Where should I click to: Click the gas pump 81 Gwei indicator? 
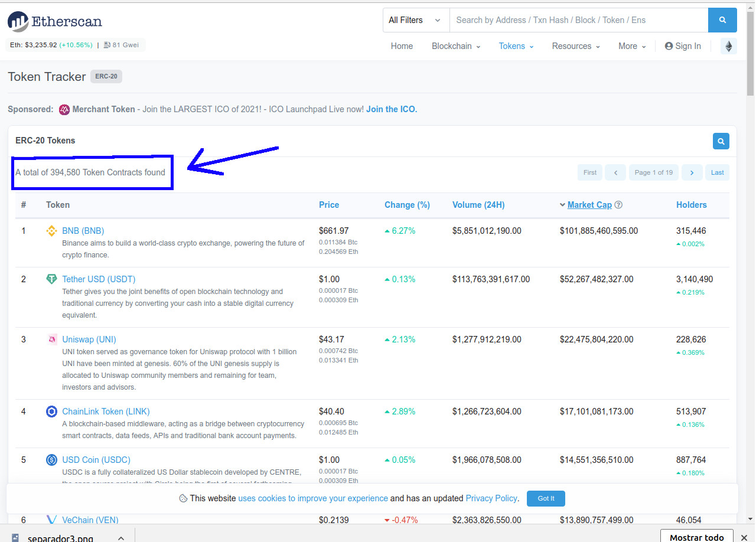(121, 45)
